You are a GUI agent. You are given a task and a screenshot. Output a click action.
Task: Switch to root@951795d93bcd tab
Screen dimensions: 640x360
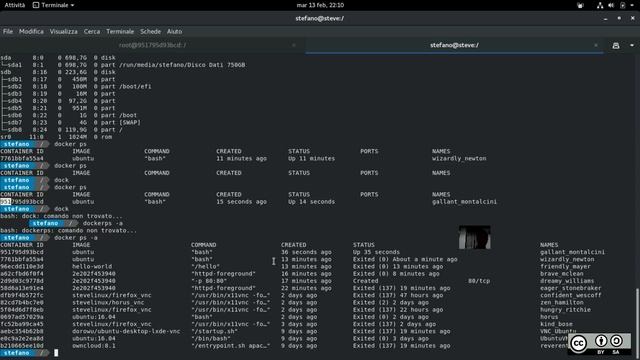152,45
